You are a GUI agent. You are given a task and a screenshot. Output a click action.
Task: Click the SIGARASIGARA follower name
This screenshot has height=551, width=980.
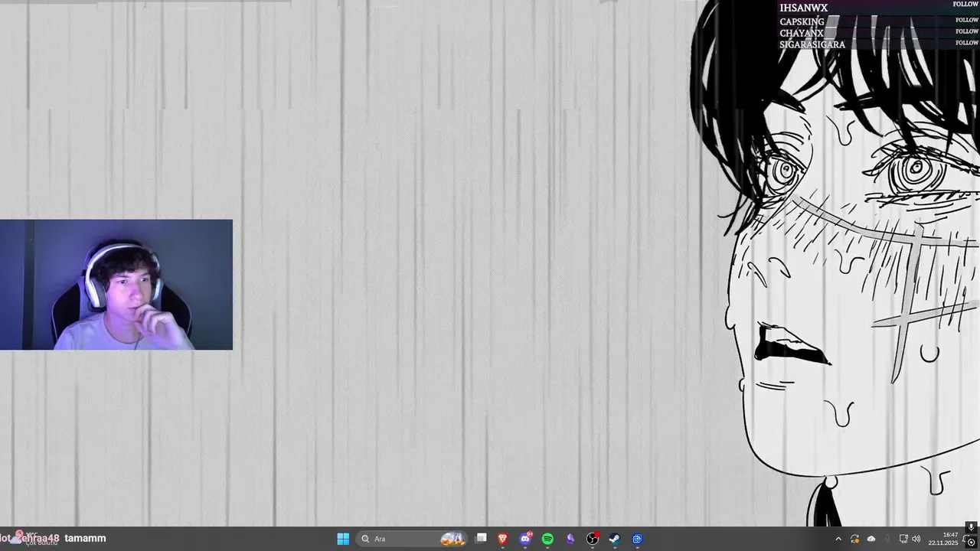pyautogui.click(x=812, y=44)
